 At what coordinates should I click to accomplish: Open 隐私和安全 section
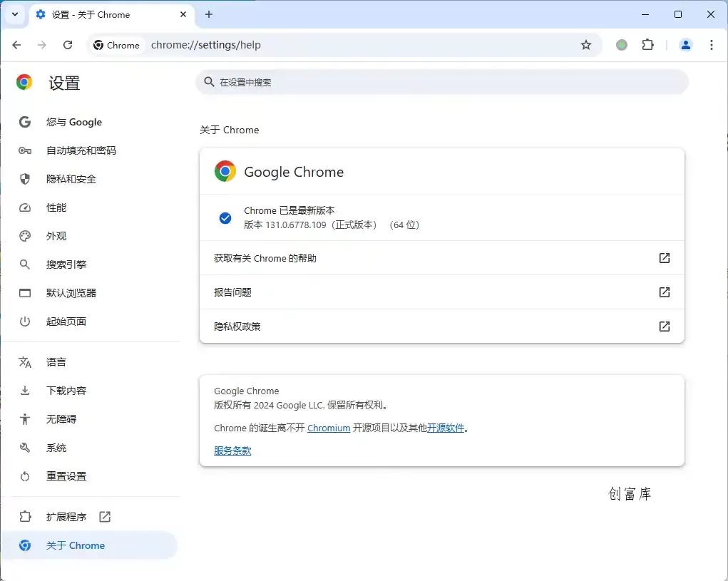[91, 179]
